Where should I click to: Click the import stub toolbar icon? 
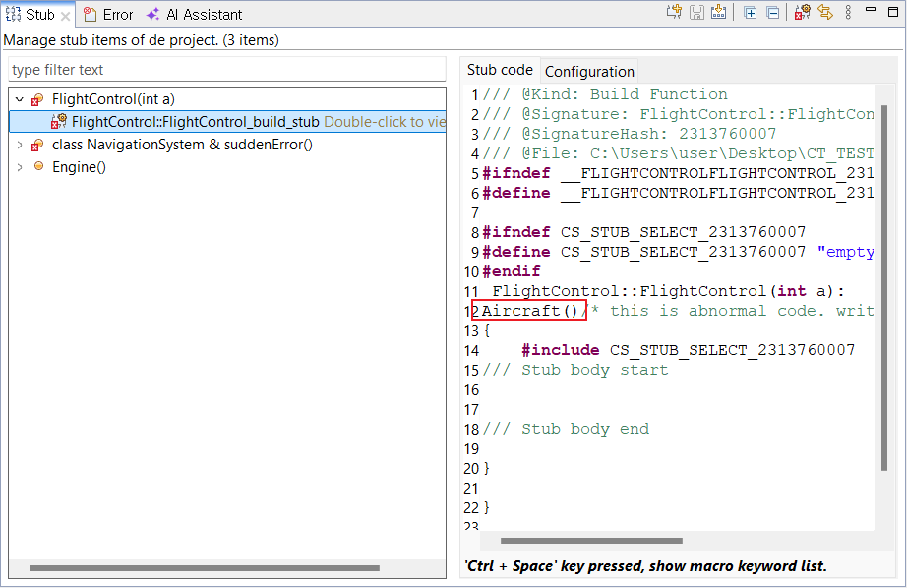pyautogui.click(x=718, y=12)
